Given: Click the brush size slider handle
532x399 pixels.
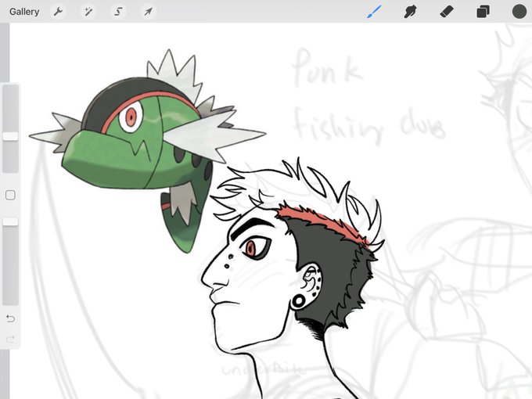Looking at the screenshot, I should [10, 136].
